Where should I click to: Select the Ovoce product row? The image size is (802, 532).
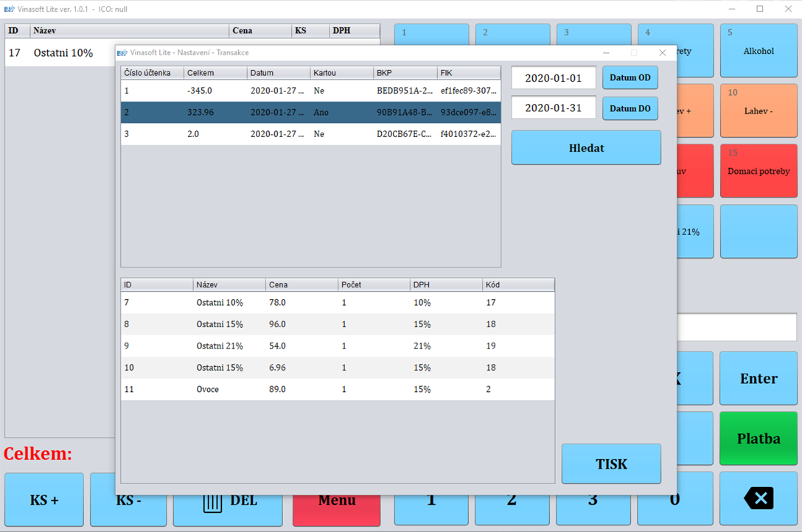tap(310, 389)
